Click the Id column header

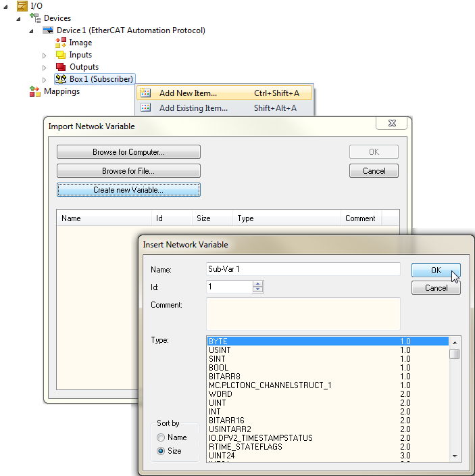(x=172, y=218)
